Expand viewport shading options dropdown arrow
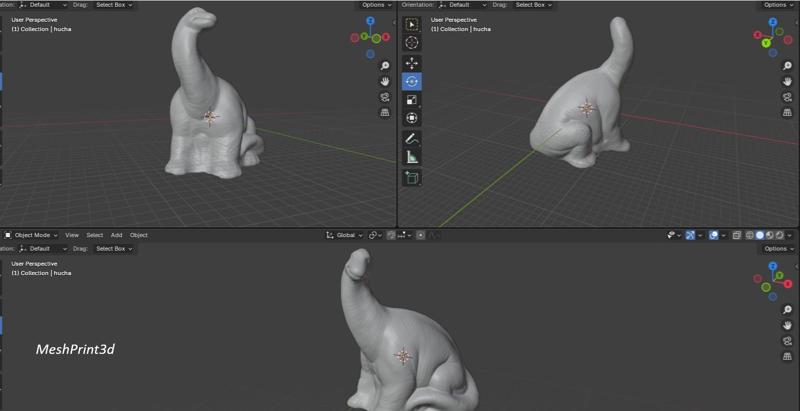 click(x=790, y=235)
